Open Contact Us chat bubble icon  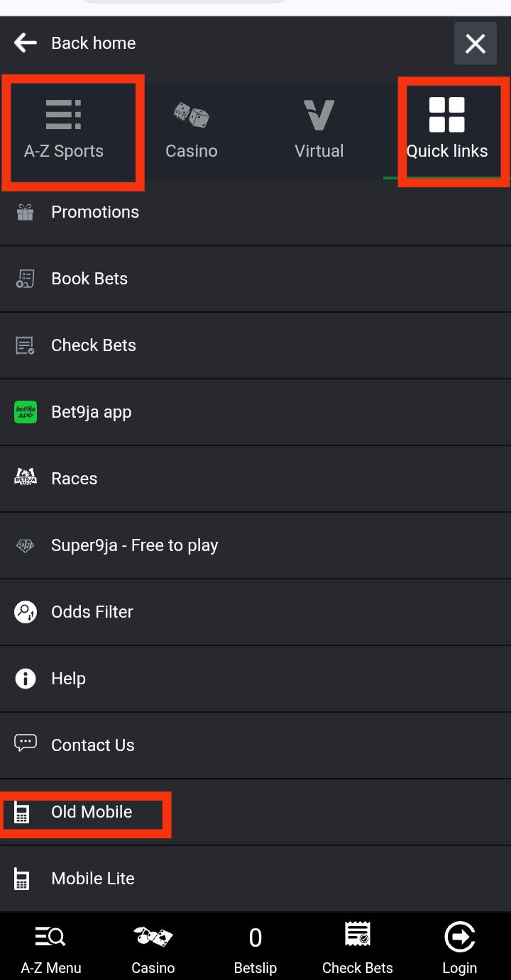point(26,743)
